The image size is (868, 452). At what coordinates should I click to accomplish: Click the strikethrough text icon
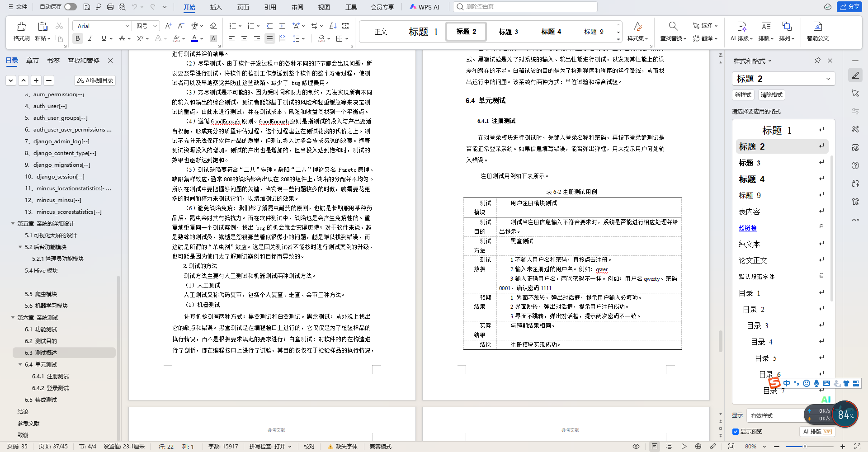(122, 38)
